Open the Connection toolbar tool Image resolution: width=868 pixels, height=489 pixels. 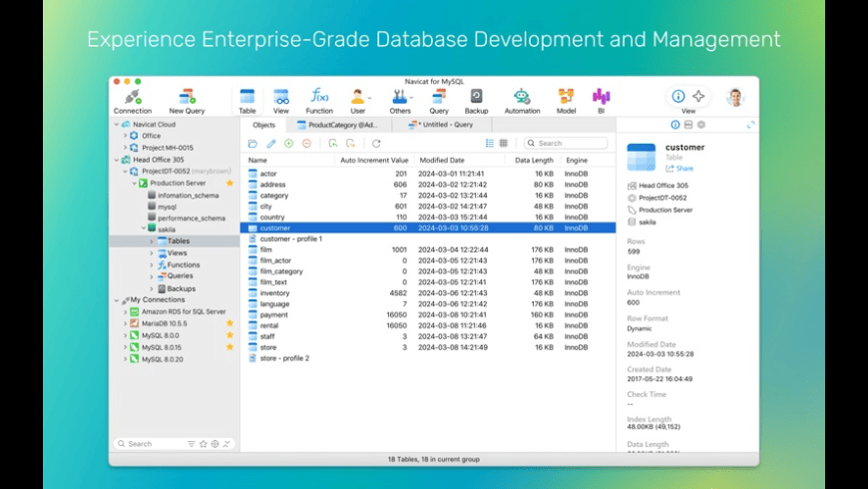coord(133,102)
